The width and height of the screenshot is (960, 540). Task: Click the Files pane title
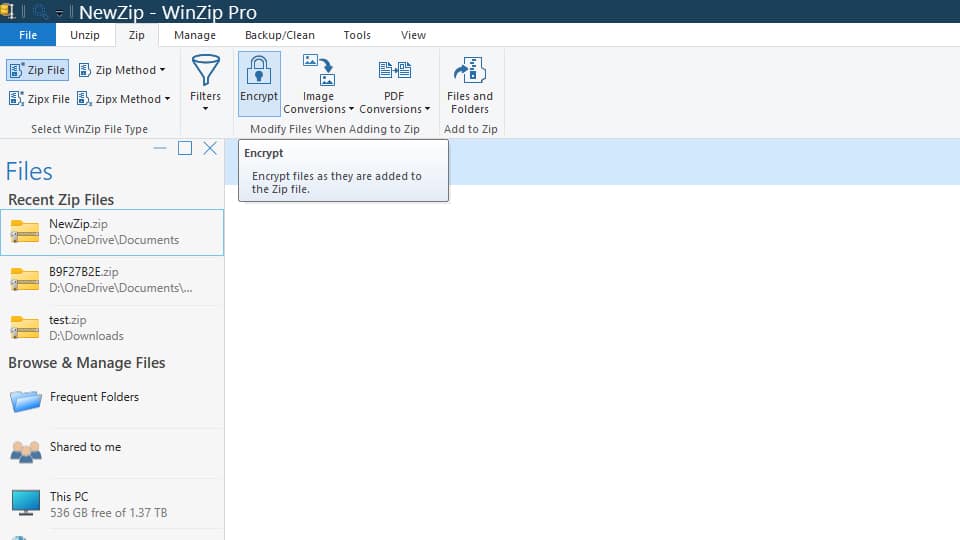click(x=29, y=171)
